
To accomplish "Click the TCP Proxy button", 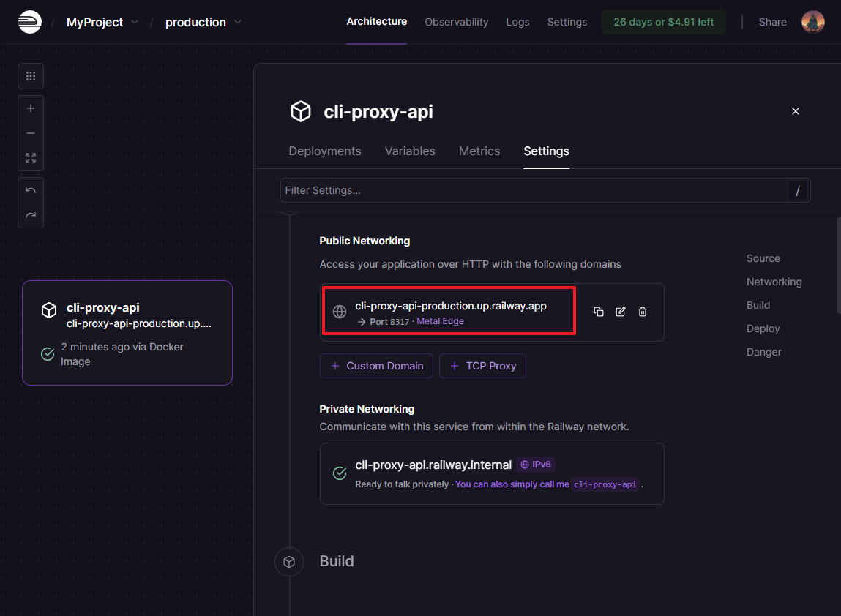I will (x=482, y=366).
